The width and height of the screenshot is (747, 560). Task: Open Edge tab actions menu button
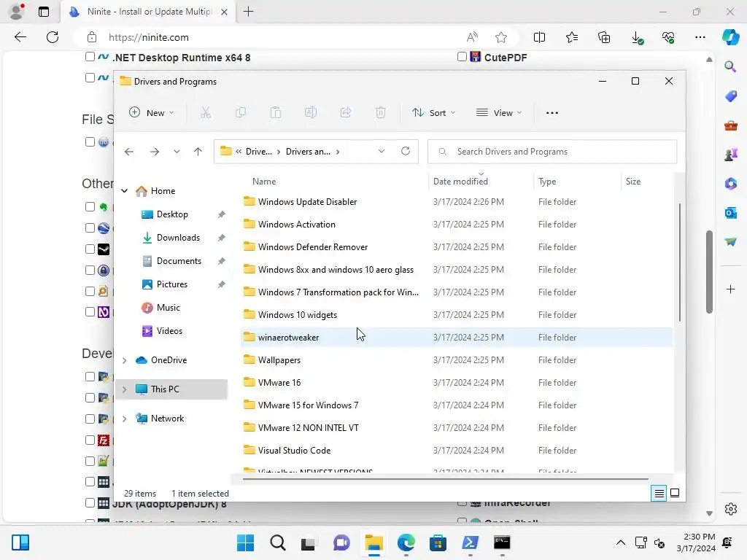click(43, 12)
